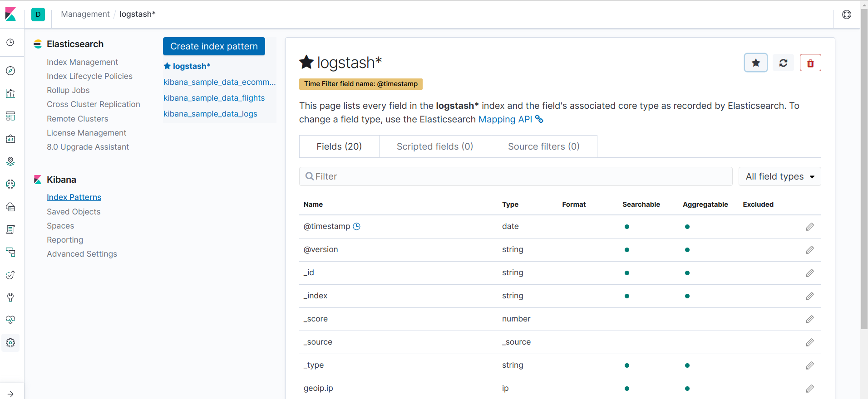Open the Mapping API link
The width and height of the screenshot is (868, 399).
[511, 119]
